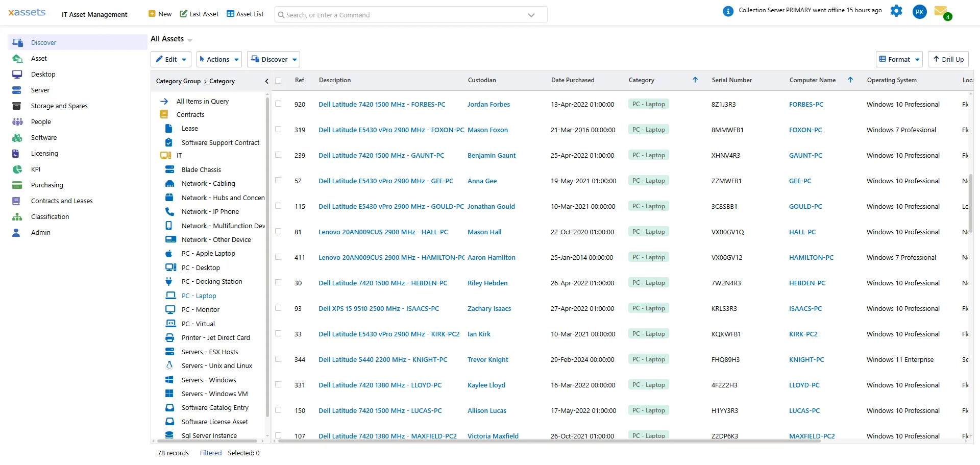Click the Blade Chassis category icon
The height and width of the screenshot is (465, 980).
(170, 169)
